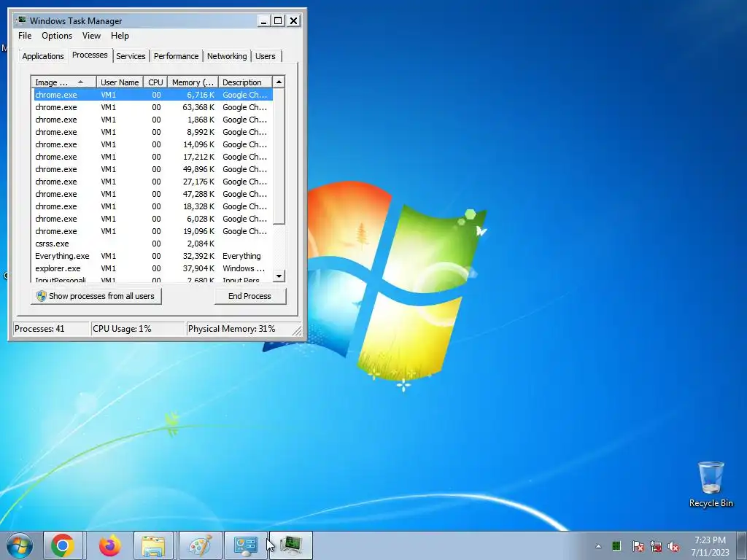Select chrome.exe using 8,992 K memory
Viewport: 747px width, 560px height.
tap(152, 132)
